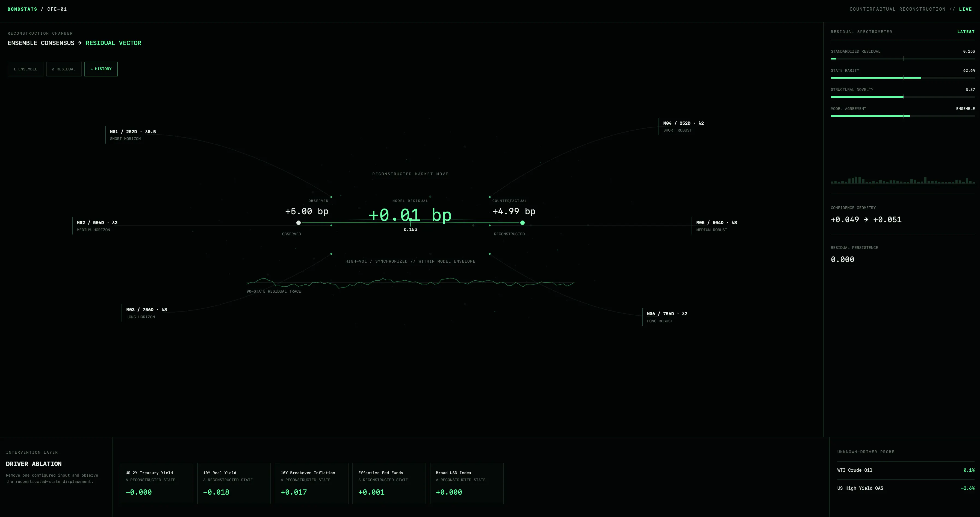Click the +4.99 bp counterfactual value
The image size is (980, 517).
pyautogui.click(x=513, y=211)
